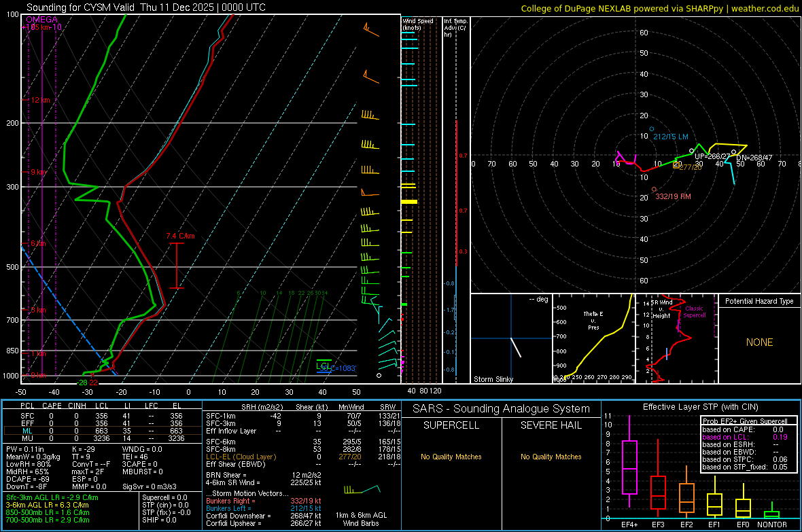Click the 'Storm Slinky' panel label

click(493, 379)
